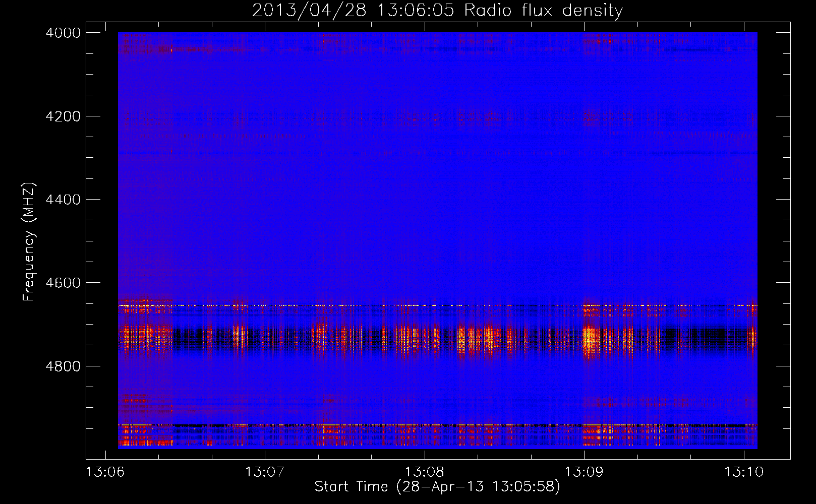Click the plot title 'Radio flux density'

[543, 10]
